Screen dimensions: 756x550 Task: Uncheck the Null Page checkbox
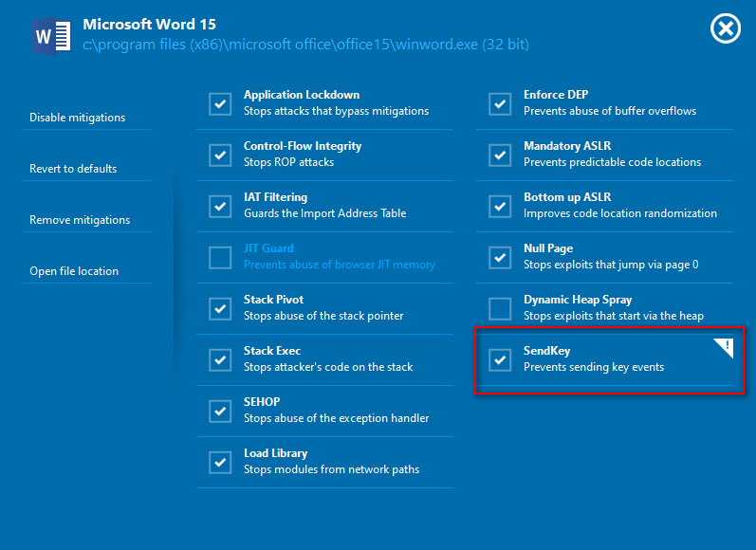[x=500, y=257]
